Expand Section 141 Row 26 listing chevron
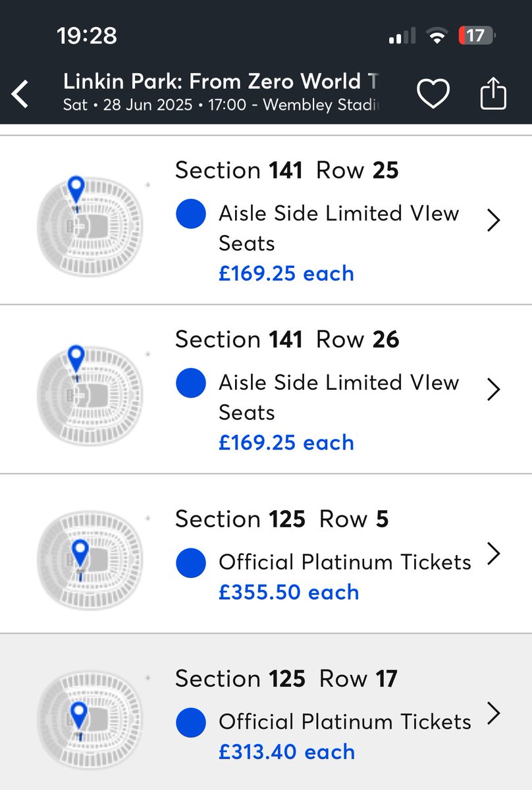Viewport: 532px width, 790px height. coord(494,390)
